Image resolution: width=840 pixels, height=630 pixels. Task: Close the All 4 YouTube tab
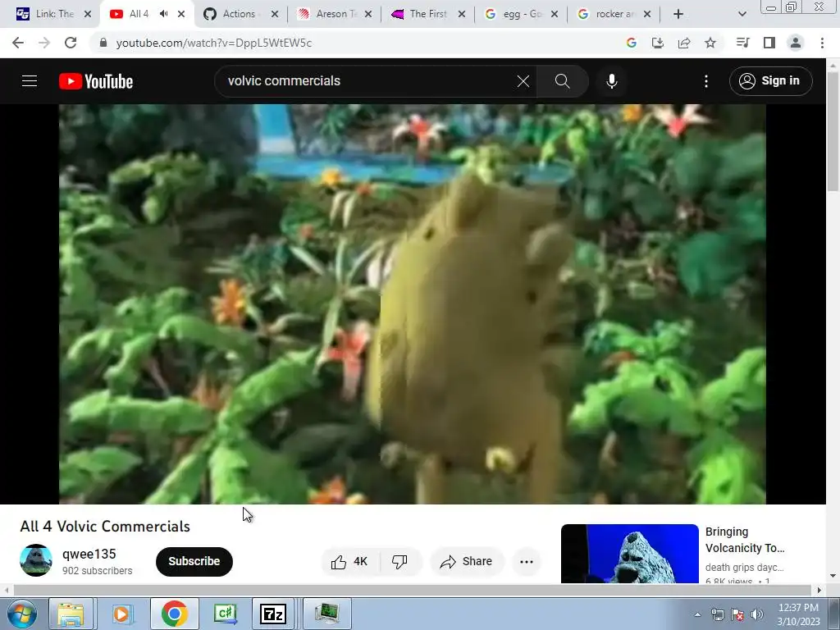tap(181, 14)
